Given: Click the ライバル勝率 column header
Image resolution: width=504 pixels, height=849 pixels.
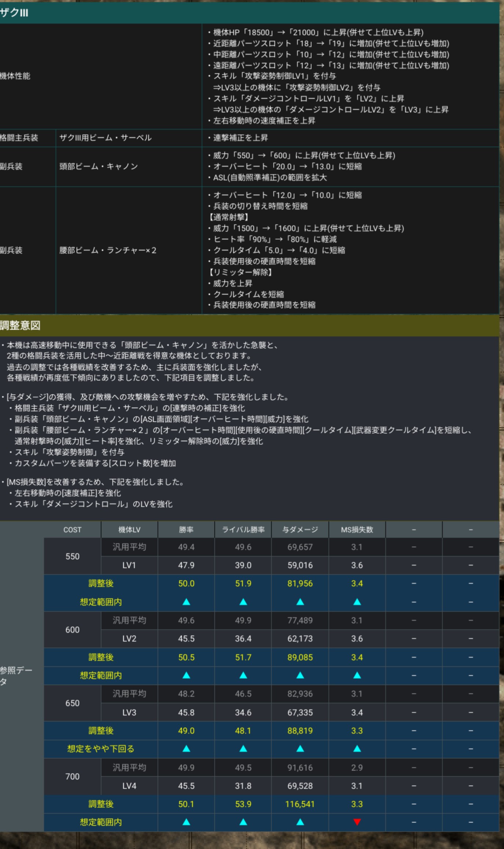Looking at the screenshot, I should click(x=243, y=530).
